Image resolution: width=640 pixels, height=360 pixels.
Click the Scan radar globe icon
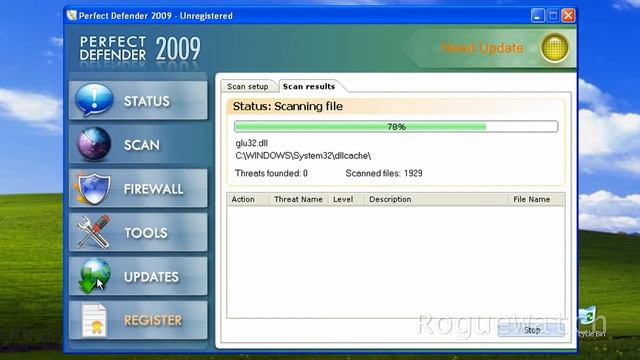tap(94, 144)
